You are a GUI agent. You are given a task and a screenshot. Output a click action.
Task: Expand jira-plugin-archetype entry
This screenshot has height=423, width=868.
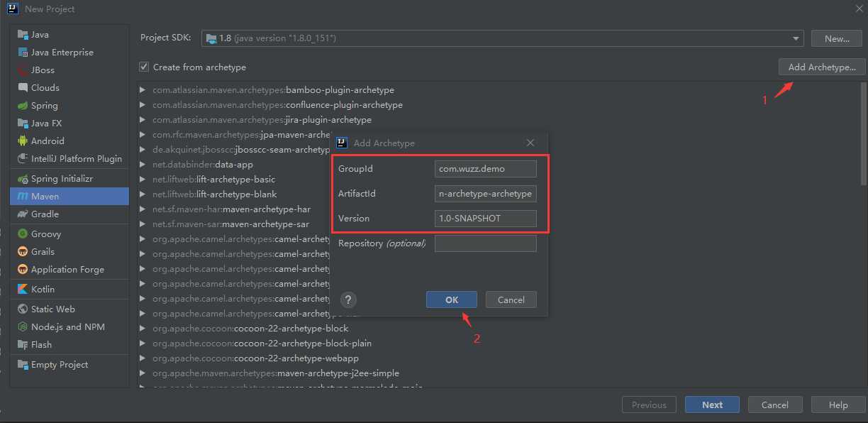[x=143, y=120]
